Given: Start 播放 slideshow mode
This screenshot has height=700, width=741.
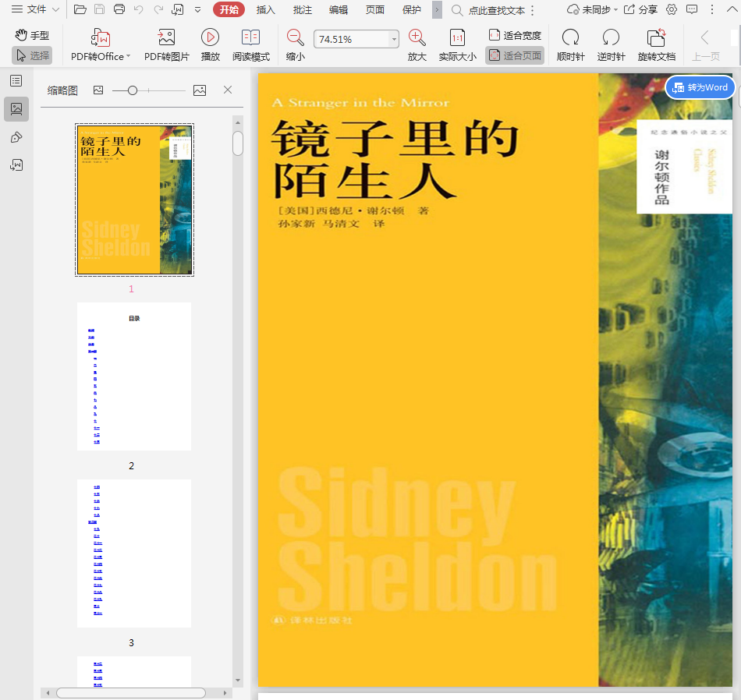Looking at the screenshot, I should click(211, 45).
